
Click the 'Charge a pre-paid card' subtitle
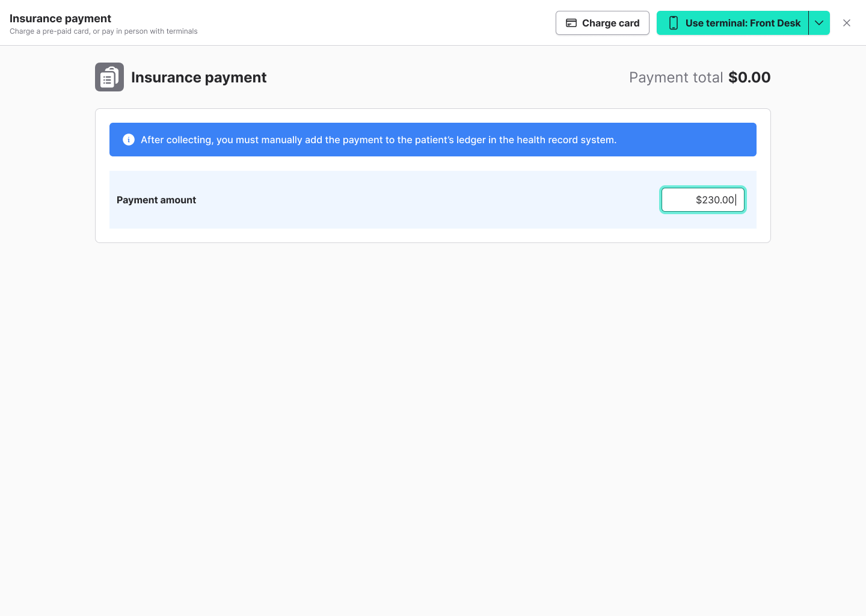coord(103,31)
